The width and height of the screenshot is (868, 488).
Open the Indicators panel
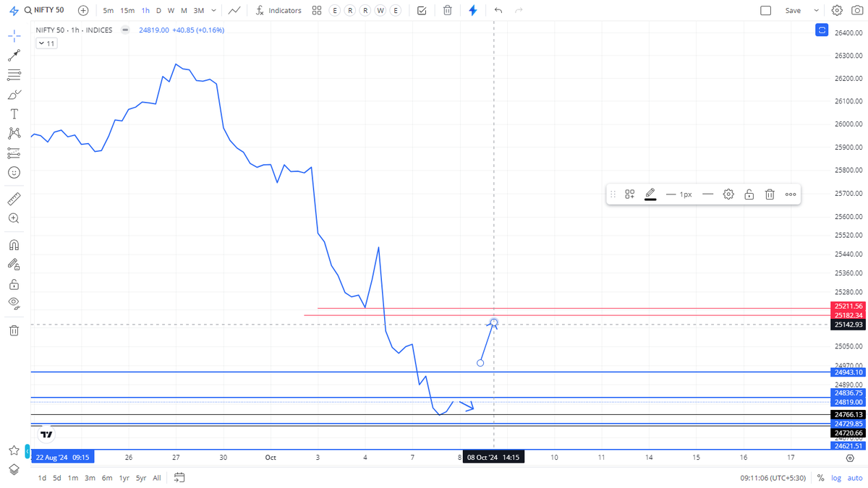tap(278, 11)
